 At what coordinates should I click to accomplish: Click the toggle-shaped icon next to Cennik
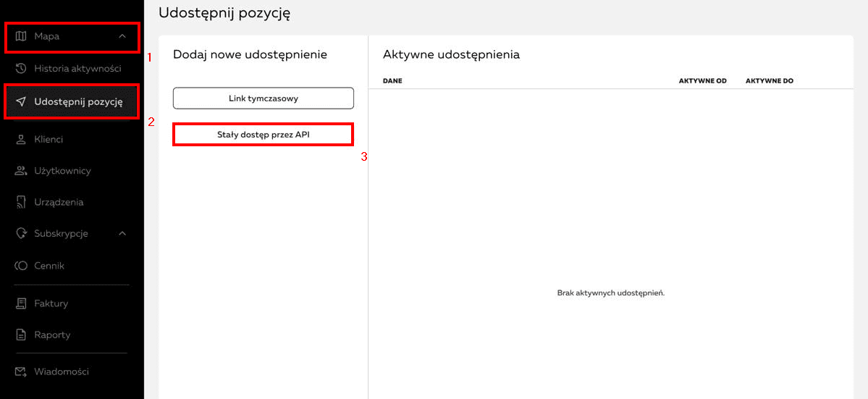point(21,266)
